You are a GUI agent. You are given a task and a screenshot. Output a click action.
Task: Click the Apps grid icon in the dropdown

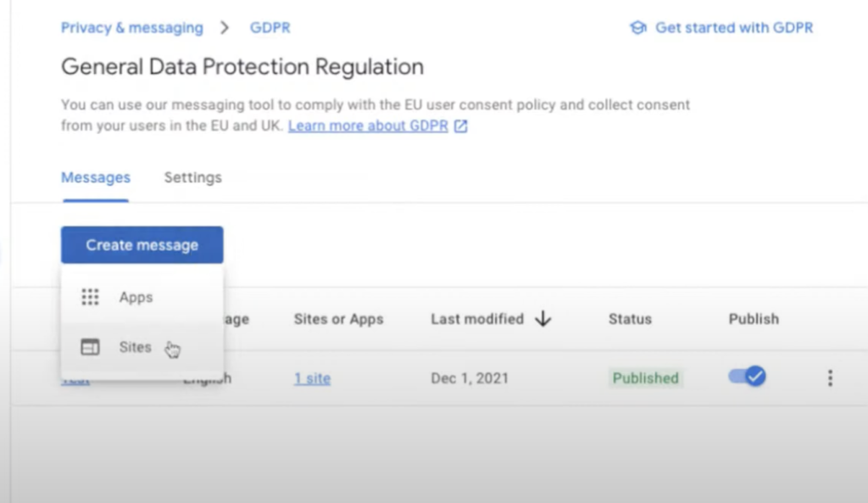[x=90, y=297]
